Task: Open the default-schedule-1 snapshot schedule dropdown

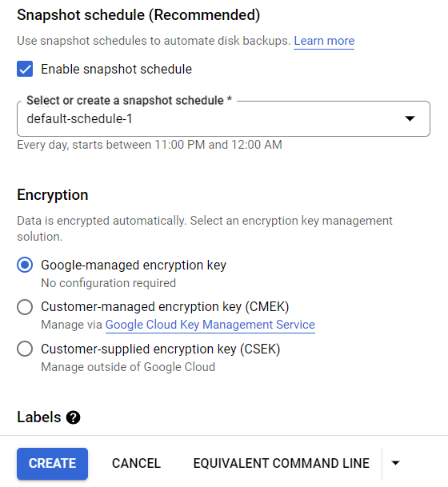Action: point(223,118)
